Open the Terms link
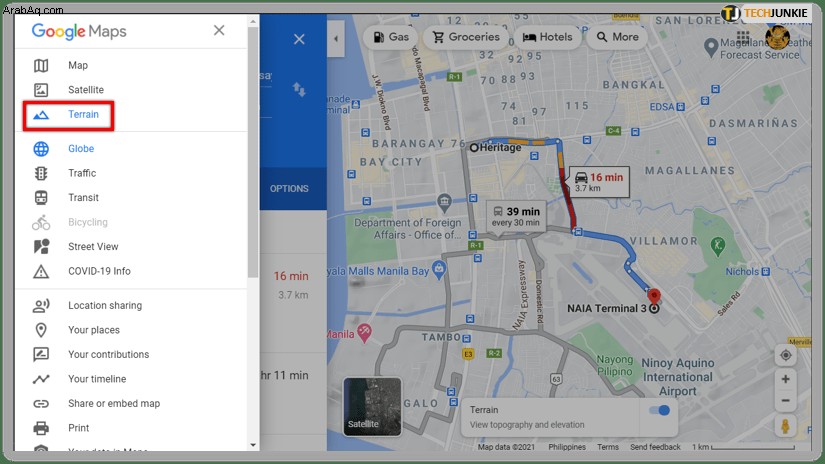Screen dimensions: 825x464 tap(608, 447)
